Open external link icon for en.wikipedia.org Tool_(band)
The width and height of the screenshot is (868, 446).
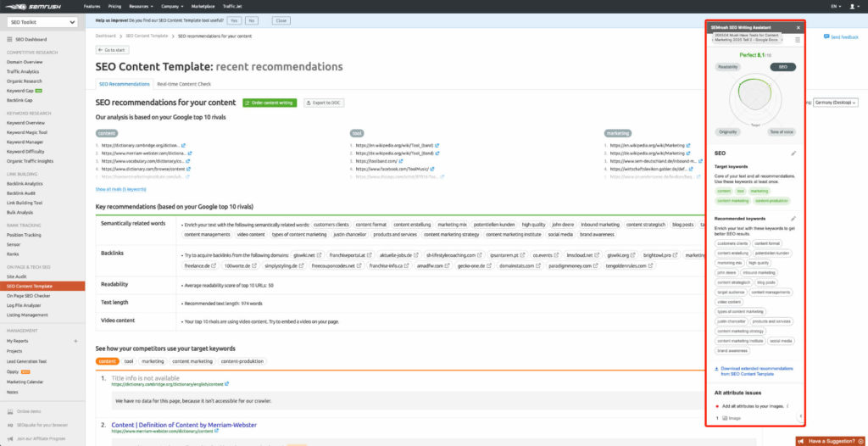pyautogui.click(x=437, y=145)
